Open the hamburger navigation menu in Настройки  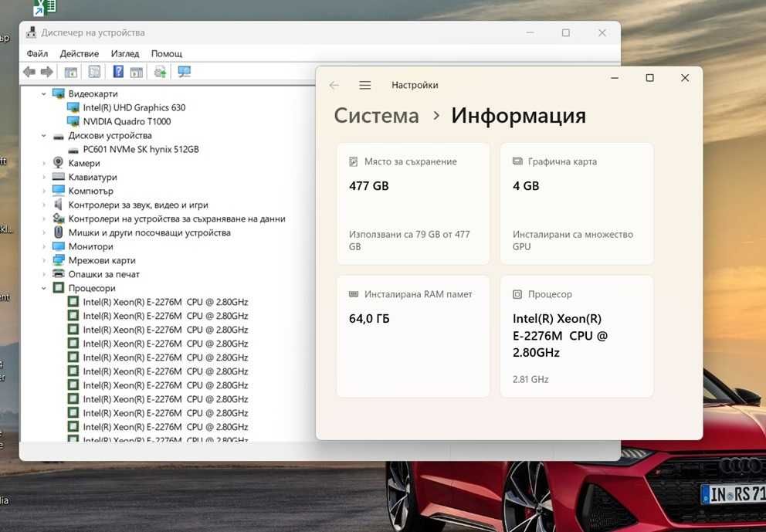tap(365, 85)
